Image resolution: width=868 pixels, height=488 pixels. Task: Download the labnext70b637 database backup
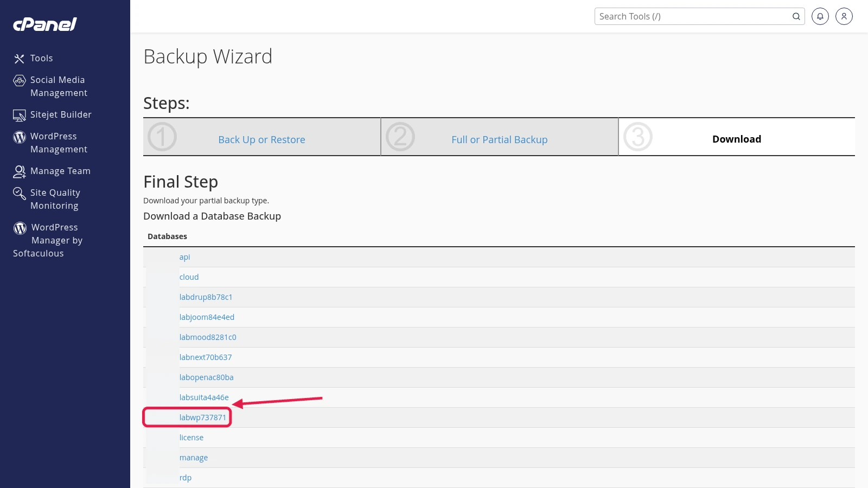tap(206, 357)
